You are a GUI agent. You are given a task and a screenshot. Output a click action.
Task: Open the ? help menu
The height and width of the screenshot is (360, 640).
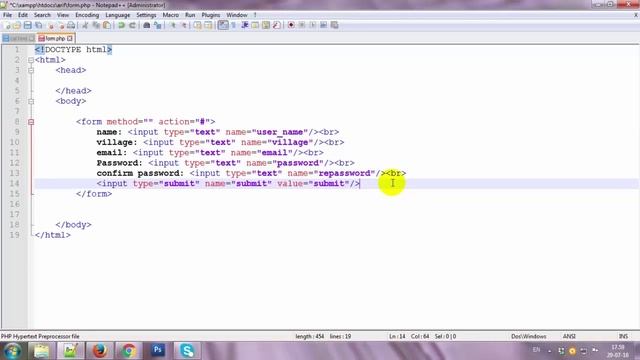(x=255, y=15)
